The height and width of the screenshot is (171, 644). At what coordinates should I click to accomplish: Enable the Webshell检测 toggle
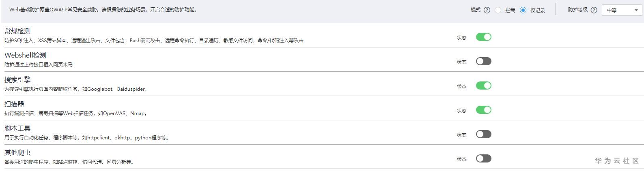click(483, 61)
